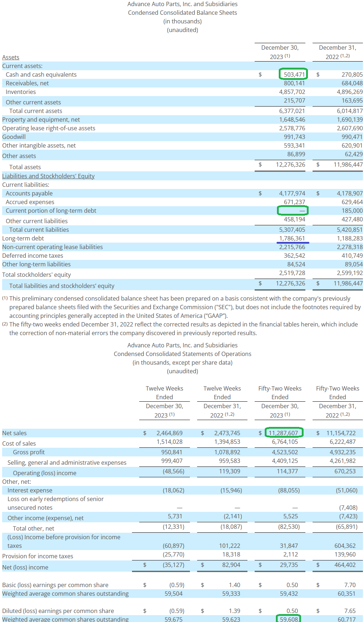Click the gross profit value 950,841
This screenshot has width=364, height=622.
[172, 452]
